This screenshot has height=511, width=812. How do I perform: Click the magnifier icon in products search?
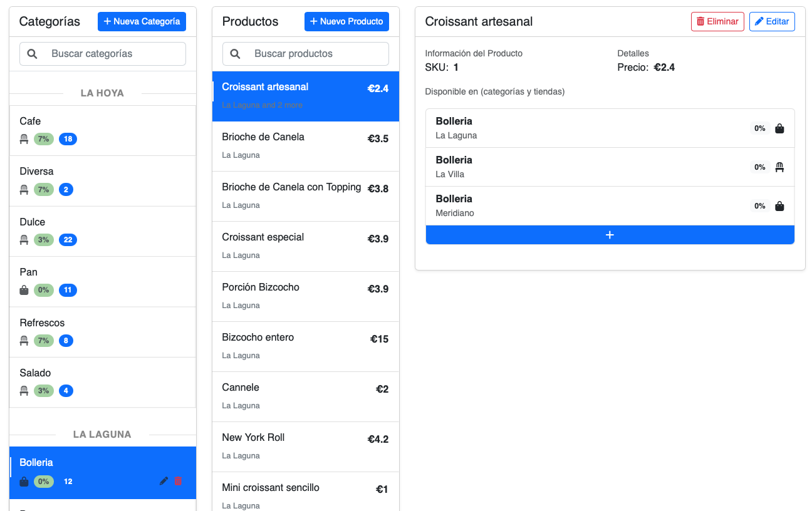[236, 54]
